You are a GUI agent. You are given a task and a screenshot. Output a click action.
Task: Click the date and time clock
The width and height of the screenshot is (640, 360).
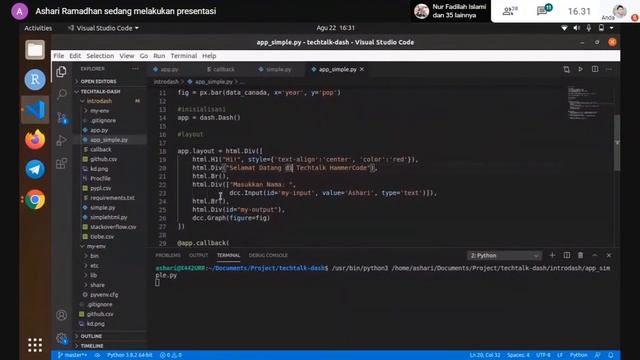coord(336,28)
